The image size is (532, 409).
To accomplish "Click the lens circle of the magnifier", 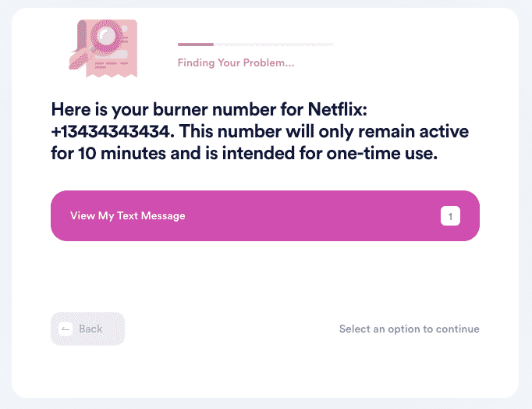I will [106, 35].
